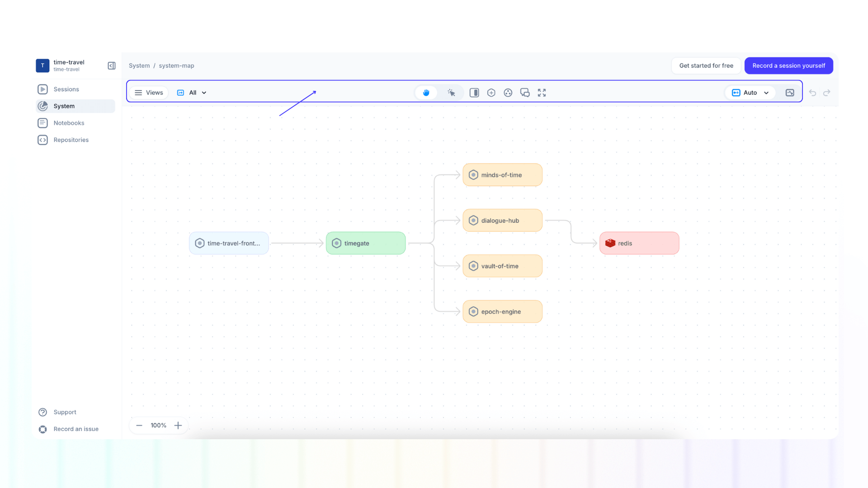The width and height of the screenshot is (868, 488).
Task: Enter fullscreen view of the map
Action: click(542, 92)
